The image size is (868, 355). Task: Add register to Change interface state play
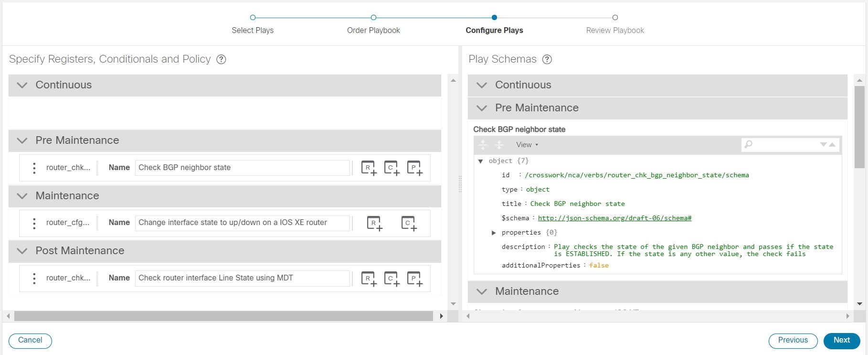pyautogui.click(x=375, y=223)
